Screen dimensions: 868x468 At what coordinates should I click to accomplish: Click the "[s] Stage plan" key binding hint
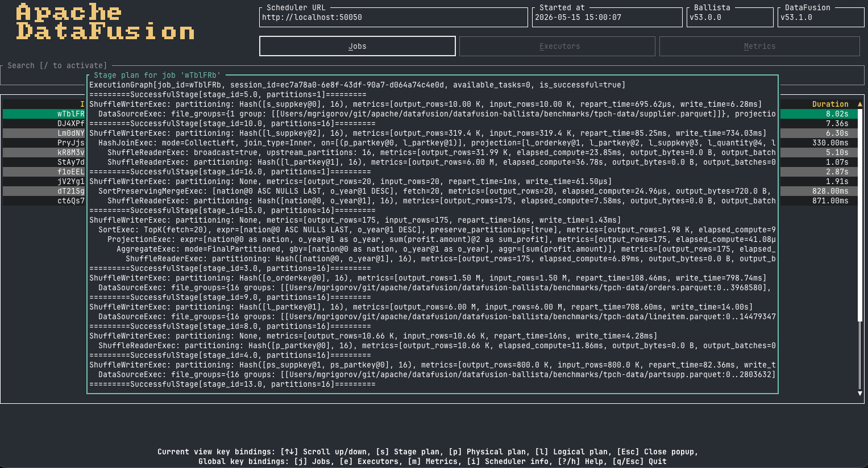408,452
